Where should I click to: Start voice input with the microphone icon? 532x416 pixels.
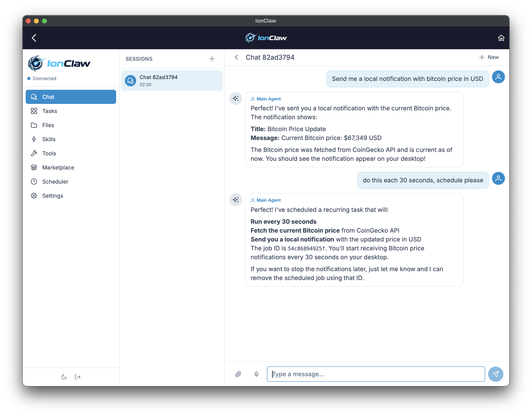[256, 374]
